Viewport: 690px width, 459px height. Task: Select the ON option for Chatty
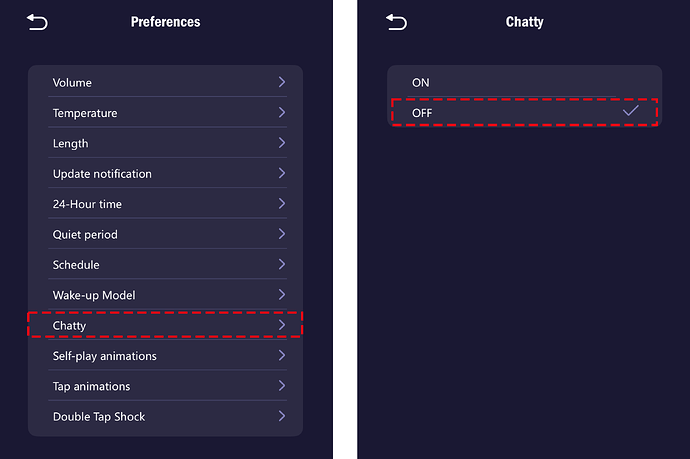(524, 83)
